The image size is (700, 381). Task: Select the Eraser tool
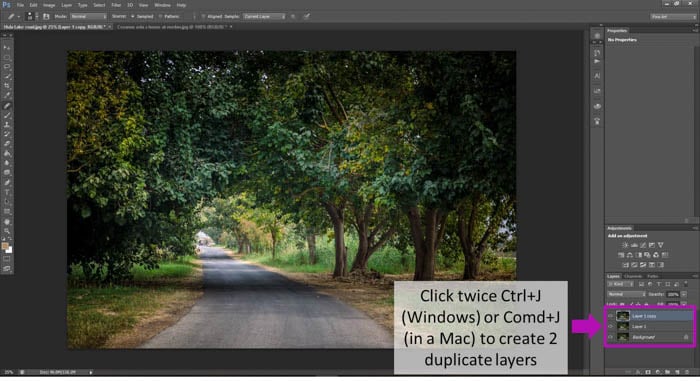[x=7, y=143]
